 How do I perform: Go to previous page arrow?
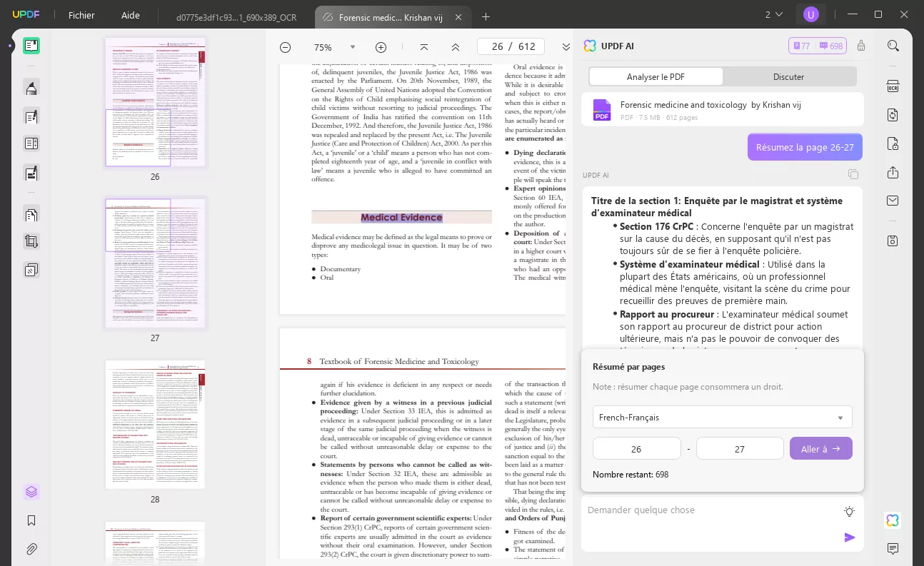(456, 47)
